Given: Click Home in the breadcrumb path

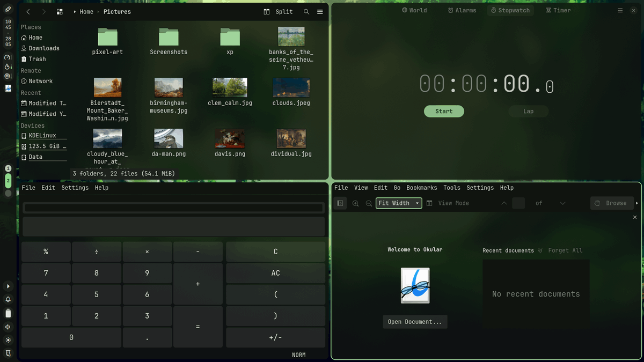Looking at the screenshot, I should (x=86, y=12).
